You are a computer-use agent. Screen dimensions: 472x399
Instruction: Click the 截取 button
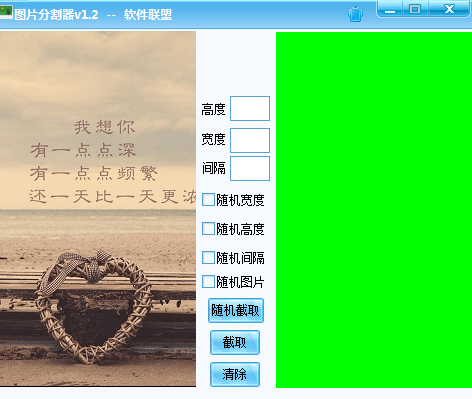[235, 342]
